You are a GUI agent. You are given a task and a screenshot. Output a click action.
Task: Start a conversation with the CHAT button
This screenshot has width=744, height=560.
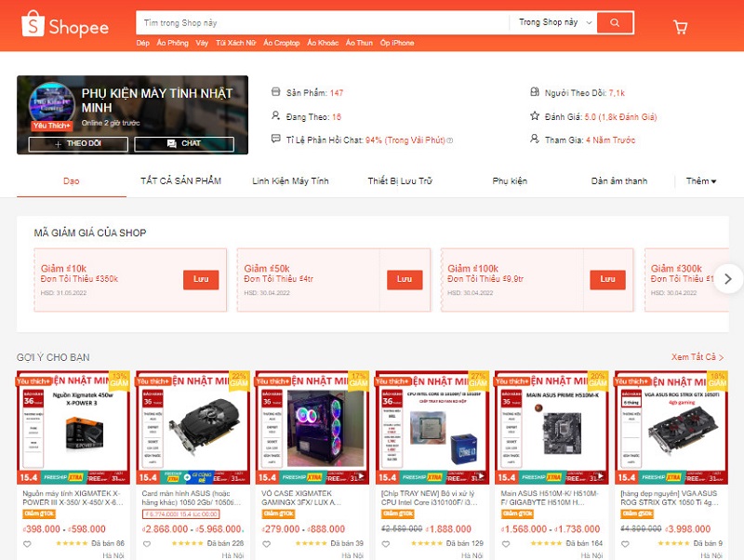tap(184, 144)
